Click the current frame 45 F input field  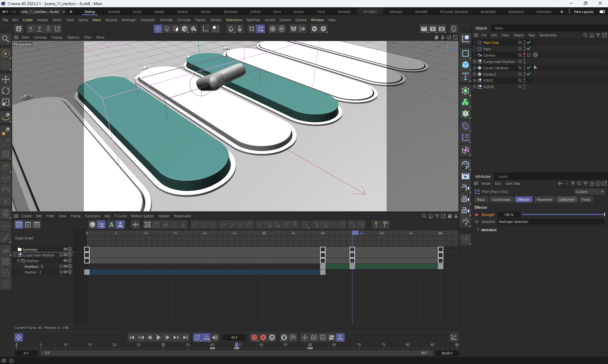(x=234, y=337)
